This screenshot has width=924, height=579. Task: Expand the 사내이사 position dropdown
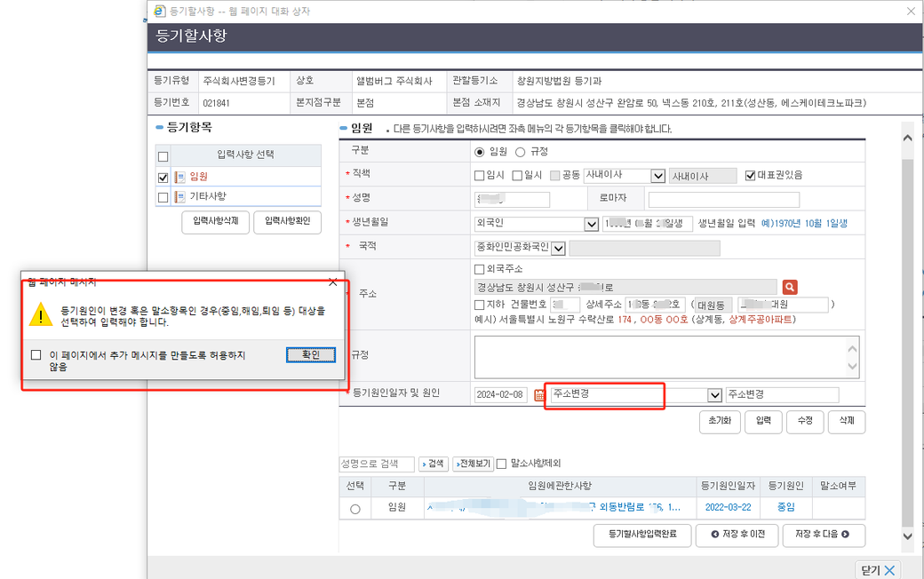pyautogui.click(x=657, y=176)
